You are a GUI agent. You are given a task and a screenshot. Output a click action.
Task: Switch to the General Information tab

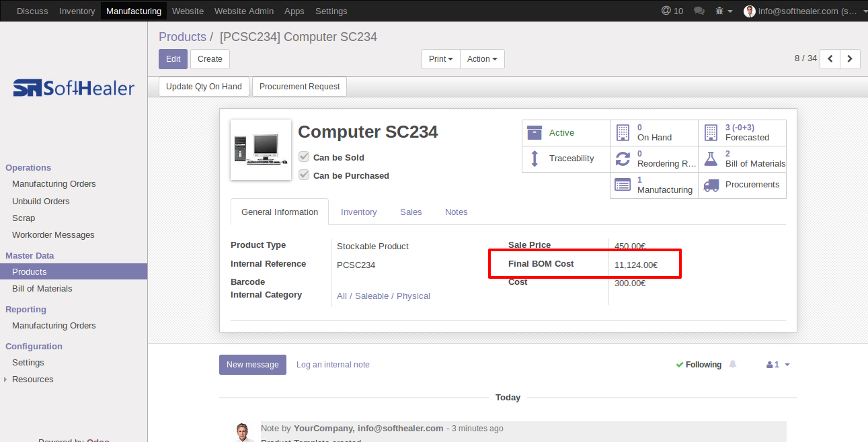click(x=280, y=212)
